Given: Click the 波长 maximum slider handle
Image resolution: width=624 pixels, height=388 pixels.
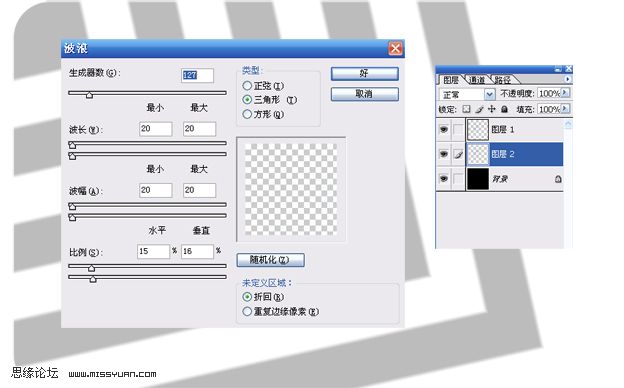Looking at the screenshot, I should pyautogui.click(x=72, y=156).
